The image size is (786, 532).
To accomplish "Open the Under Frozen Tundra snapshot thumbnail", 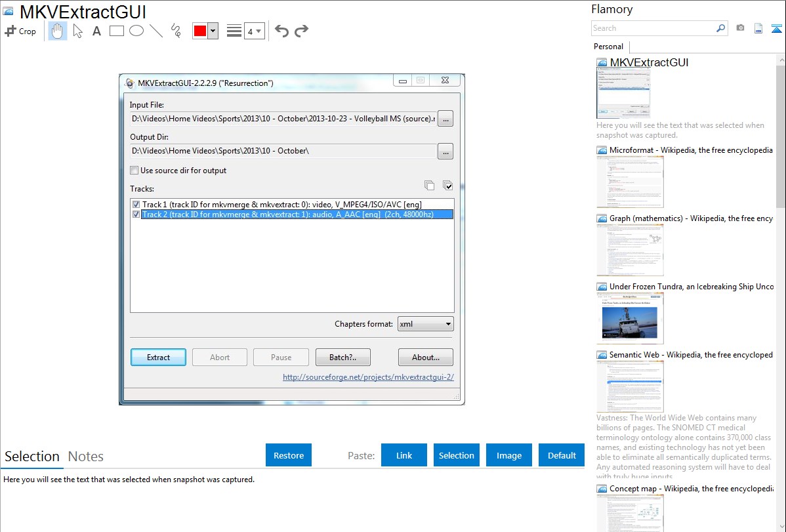I will [x=630, y=318].
